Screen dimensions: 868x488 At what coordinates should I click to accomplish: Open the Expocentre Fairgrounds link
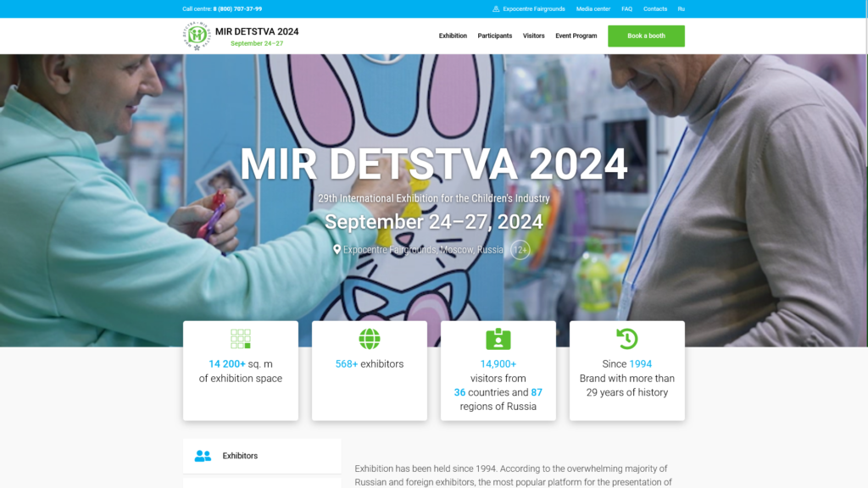534,8
